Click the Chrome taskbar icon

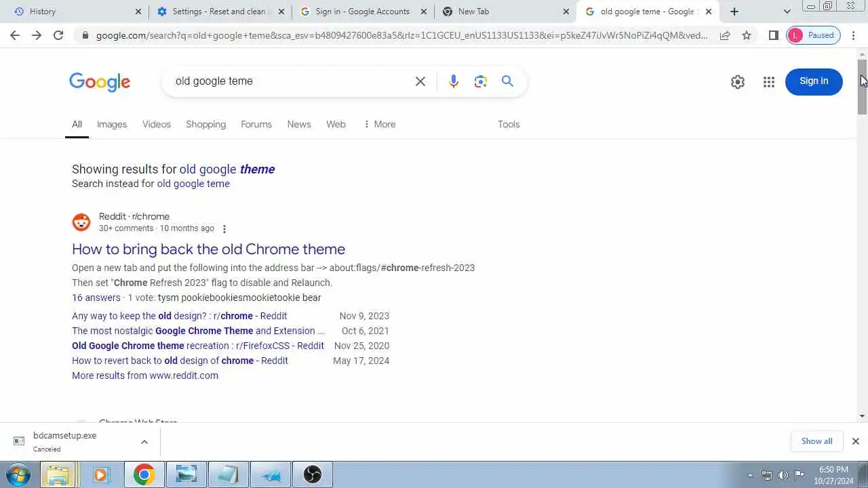pos(143,474)
